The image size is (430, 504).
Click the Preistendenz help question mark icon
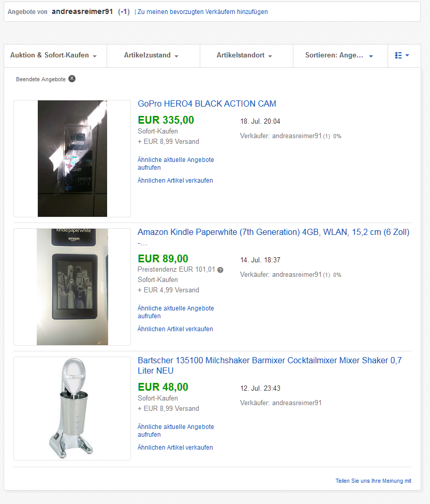tap(220, 270)
